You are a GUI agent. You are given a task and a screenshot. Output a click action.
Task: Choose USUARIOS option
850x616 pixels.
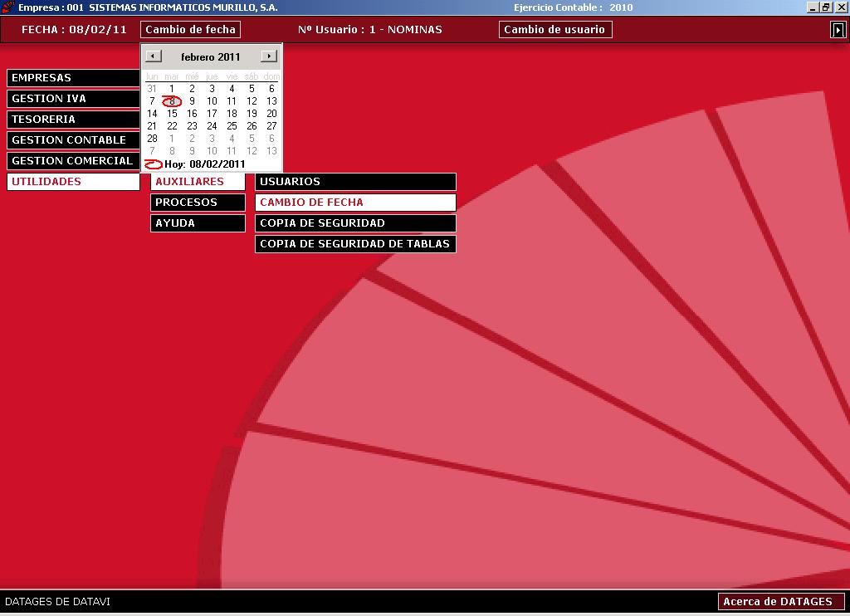click(x=355, y=182)
